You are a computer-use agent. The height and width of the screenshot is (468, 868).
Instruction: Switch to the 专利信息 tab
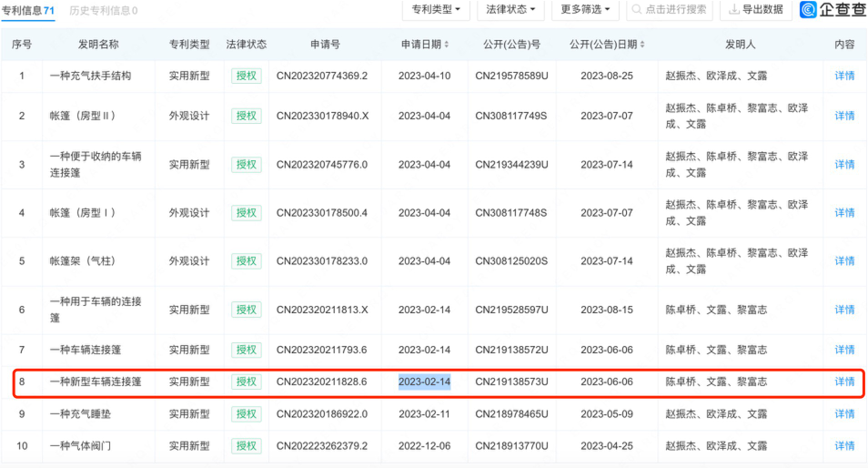coord(28,11)
